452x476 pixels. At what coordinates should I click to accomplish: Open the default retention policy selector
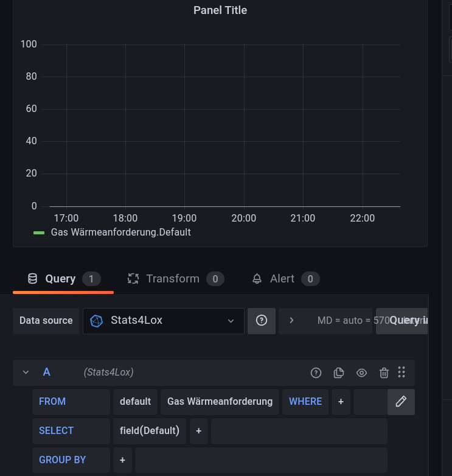point(135,402)
